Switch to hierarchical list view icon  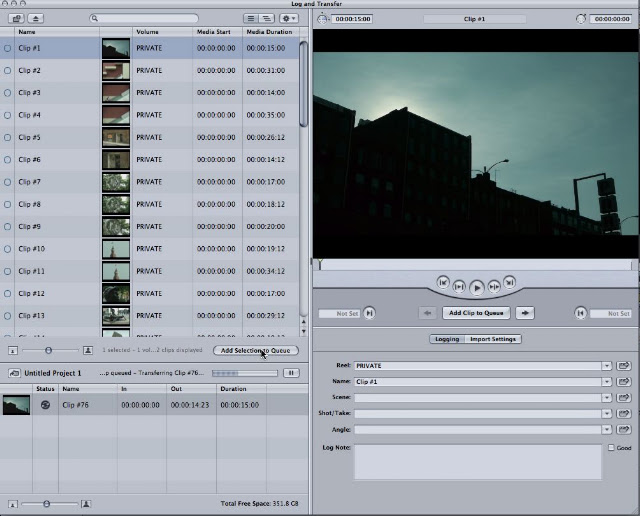coord(267,18)
